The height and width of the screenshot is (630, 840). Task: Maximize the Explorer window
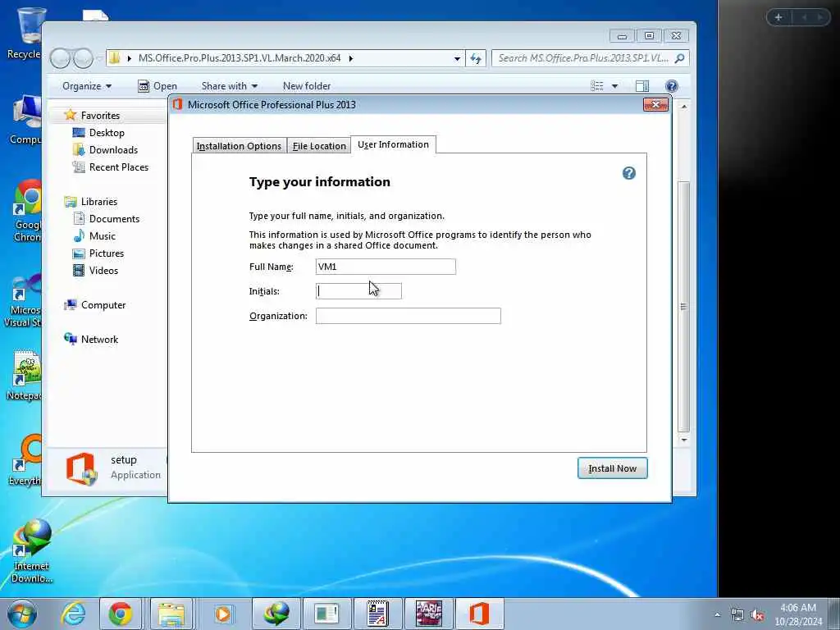tap(649, 36)
